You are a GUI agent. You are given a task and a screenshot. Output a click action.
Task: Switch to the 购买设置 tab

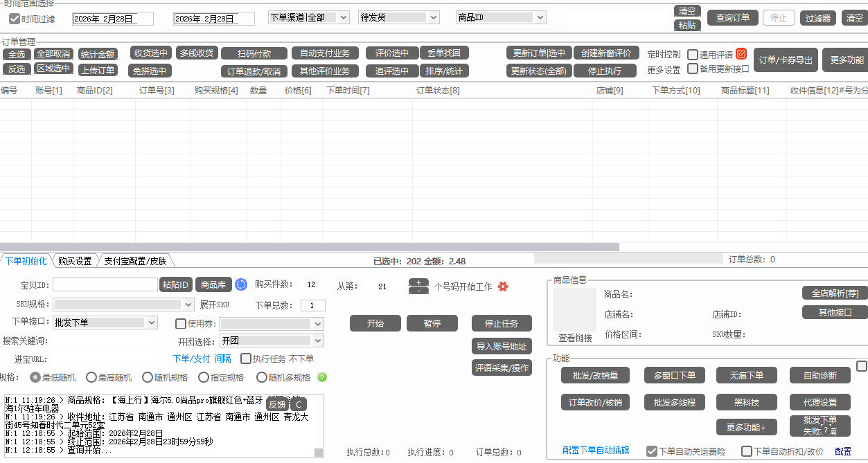tap(75, 261)
